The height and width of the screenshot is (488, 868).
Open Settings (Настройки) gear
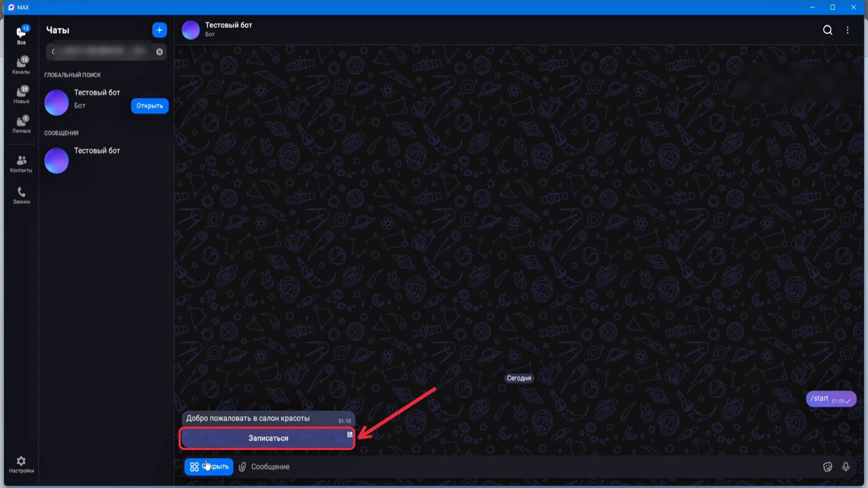point(21,464)
